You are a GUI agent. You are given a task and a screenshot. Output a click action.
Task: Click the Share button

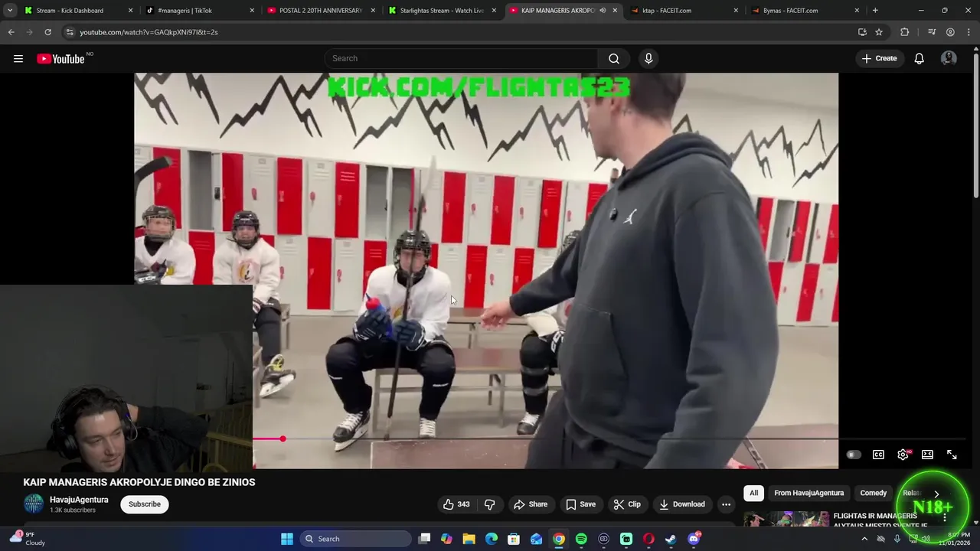coord(531,504)
